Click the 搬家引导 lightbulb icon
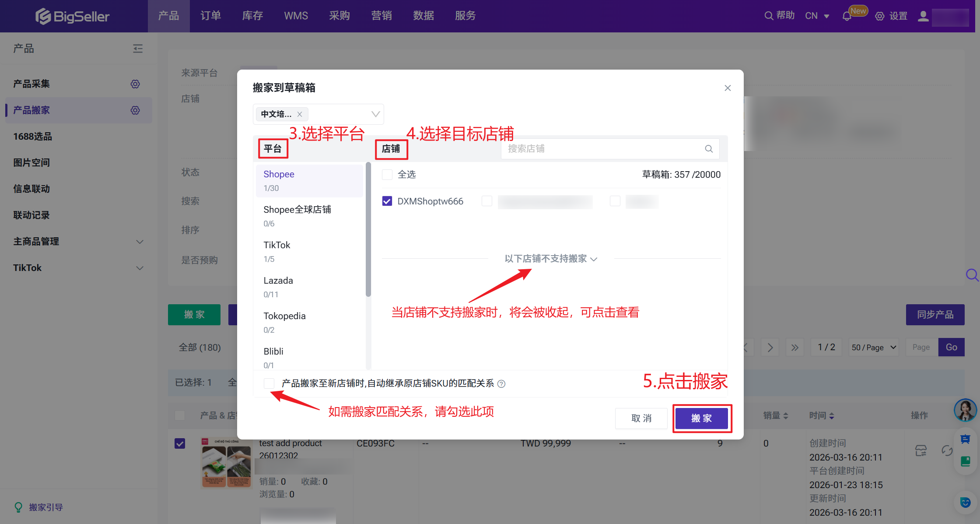 (18, 507)
